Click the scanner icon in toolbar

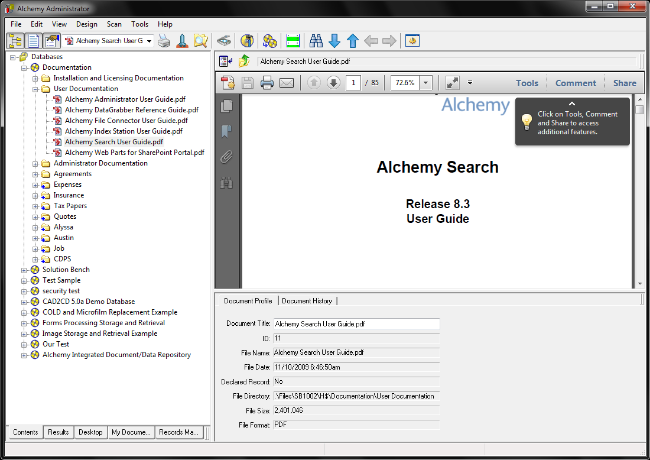tap(224, 41)
